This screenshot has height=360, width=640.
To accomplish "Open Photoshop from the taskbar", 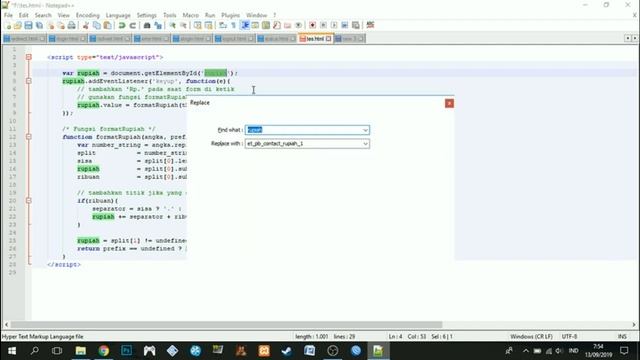I will click(x=127, y=351).
